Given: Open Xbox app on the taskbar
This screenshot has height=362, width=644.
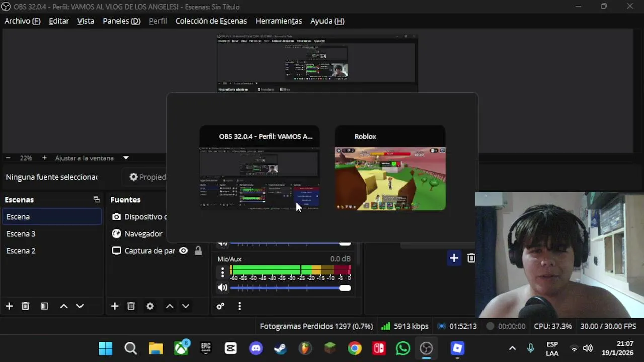Looking at the screenshot, I should point(182,348).
